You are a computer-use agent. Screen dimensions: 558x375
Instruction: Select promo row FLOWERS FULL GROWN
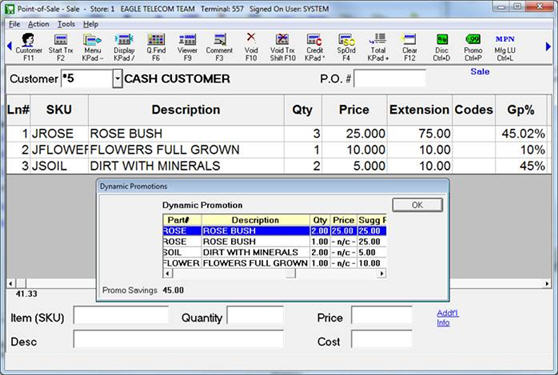click(x=274, y=263)
